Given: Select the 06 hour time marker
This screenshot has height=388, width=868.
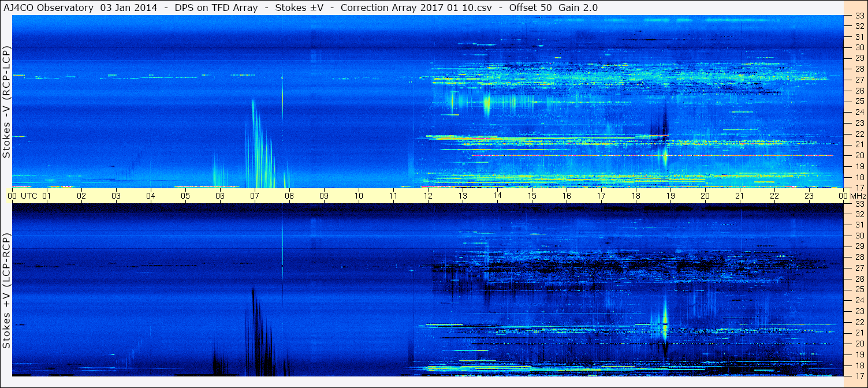Looking at the screenshot, I should tap(220, 196).
